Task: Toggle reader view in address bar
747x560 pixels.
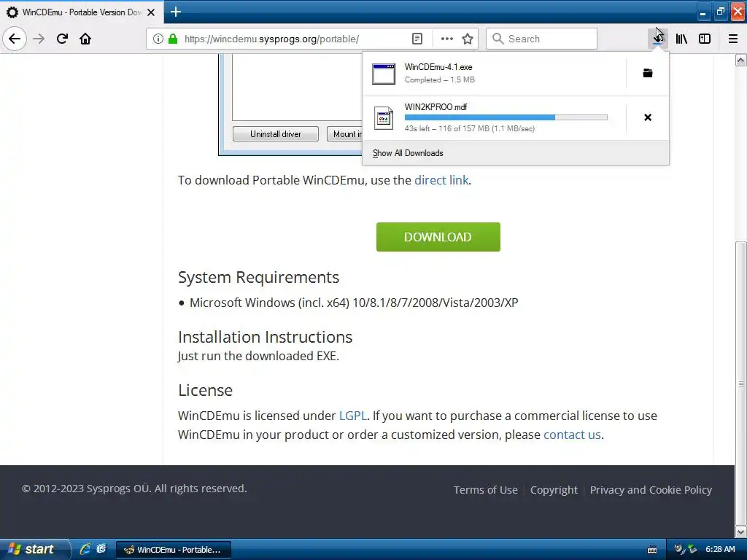Action: [417, 39]
